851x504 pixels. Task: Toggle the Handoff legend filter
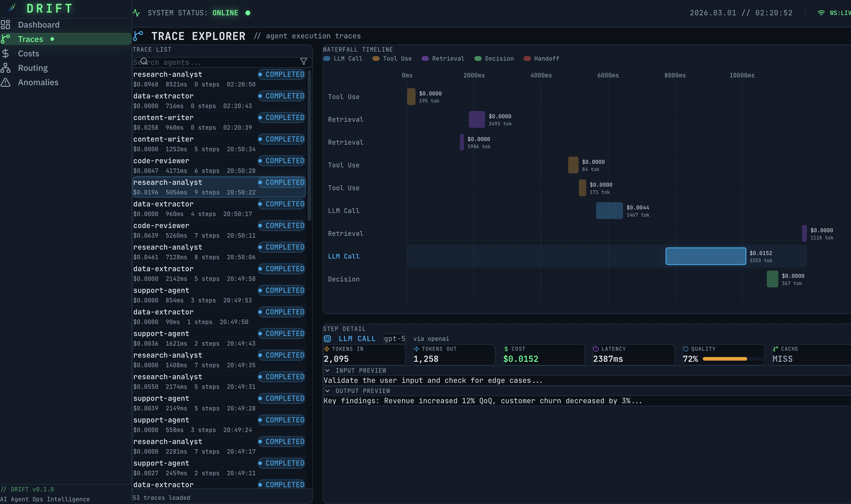tap(541, 59)
